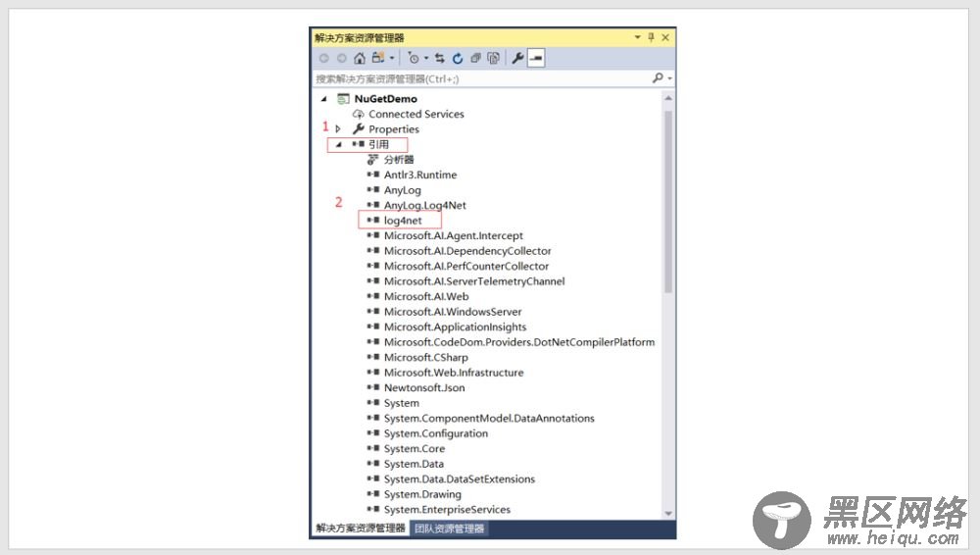
Task: Click the search magnifier icon
Action: pyautogui.click(x=658, y=77)
